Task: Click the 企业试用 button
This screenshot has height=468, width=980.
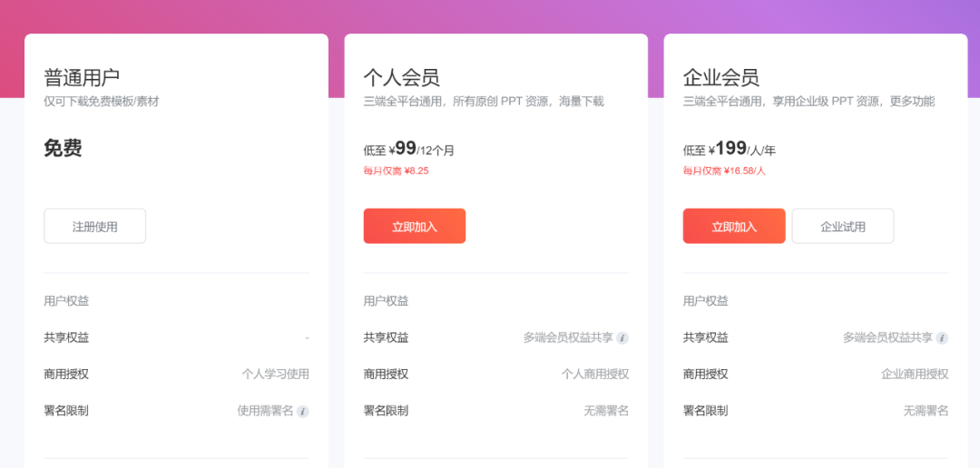Action: pyautogui.click(x=842, y=226)
